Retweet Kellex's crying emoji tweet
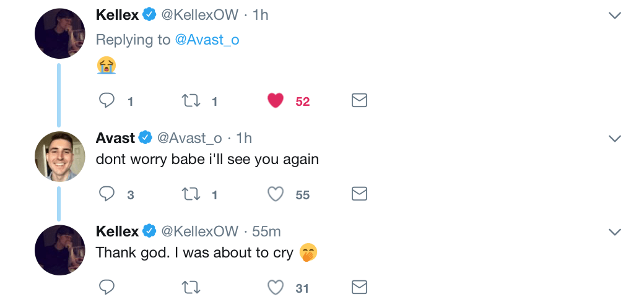644x302 pixels. coord(189,101)
